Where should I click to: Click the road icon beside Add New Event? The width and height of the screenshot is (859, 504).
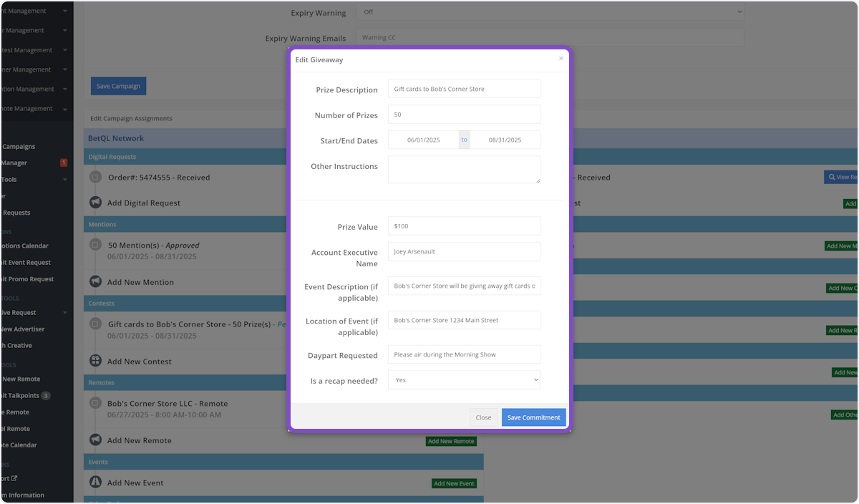pos(95,483)
